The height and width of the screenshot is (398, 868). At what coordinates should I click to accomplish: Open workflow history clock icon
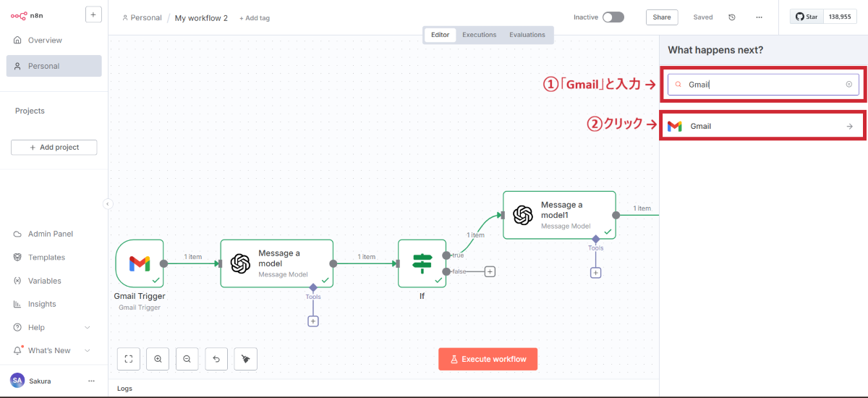coord(732,17)
